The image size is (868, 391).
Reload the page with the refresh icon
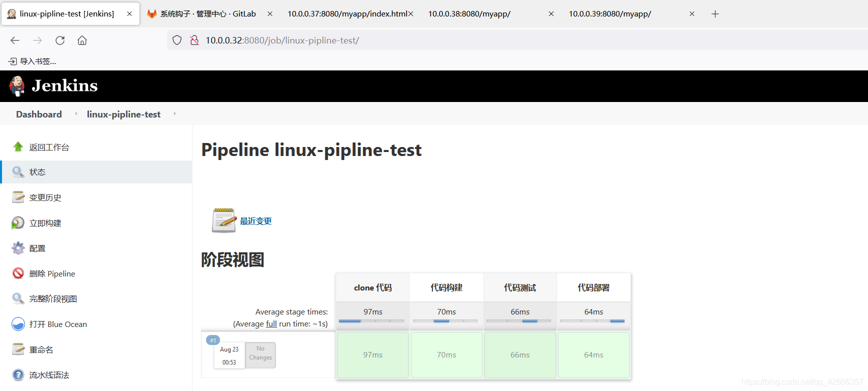60,40
